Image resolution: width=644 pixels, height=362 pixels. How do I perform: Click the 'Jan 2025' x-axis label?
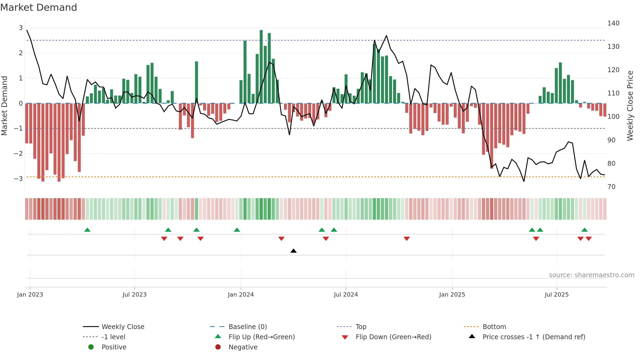point(452,294)
